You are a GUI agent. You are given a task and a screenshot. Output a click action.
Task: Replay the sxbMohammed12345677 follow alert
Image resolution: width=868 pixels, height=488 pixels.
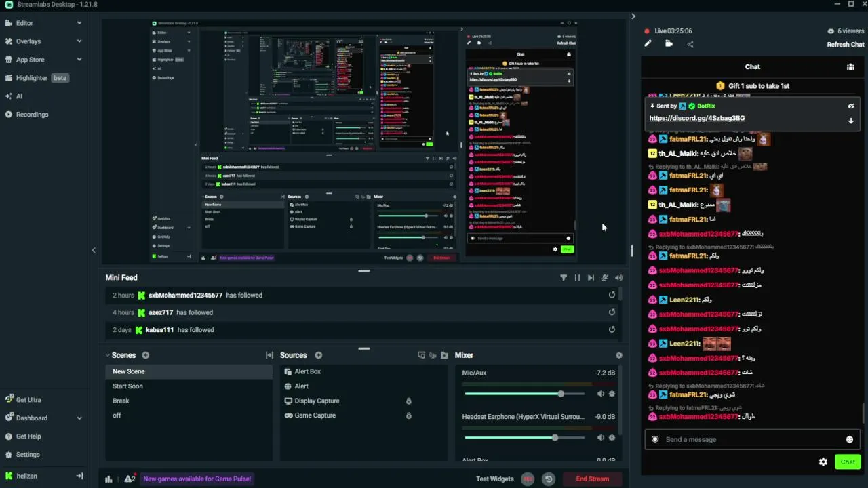612,295
